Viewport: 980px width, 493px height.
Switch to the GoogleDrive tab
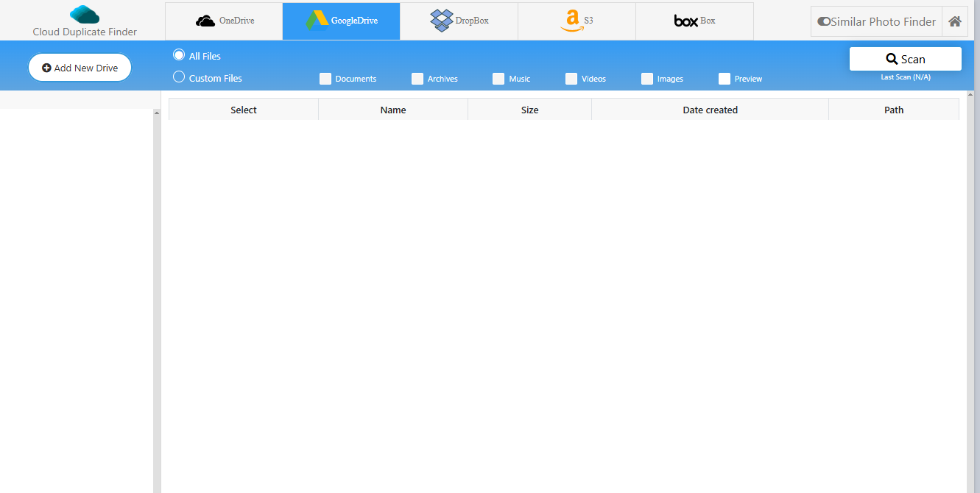coord(342,21)
